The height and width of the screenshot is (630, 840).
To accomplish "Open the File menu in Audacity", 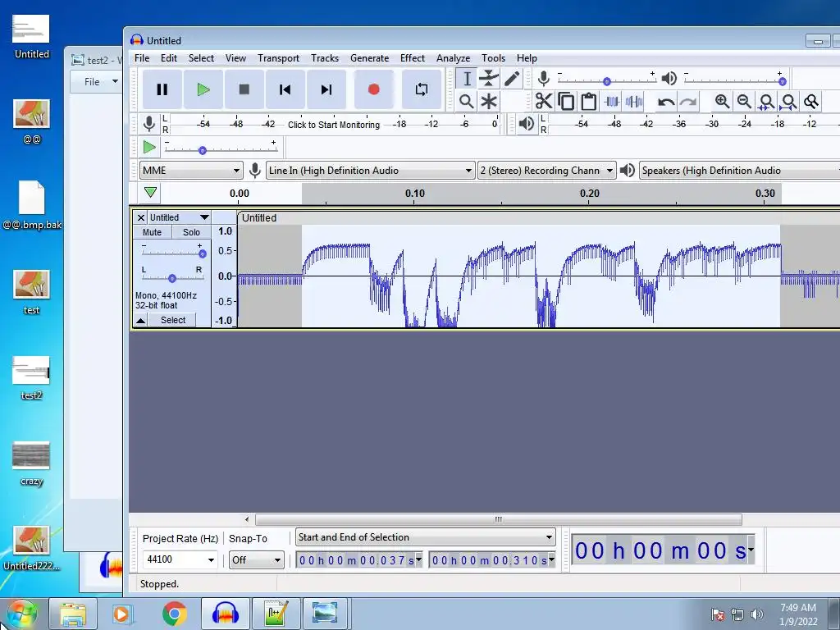I will tap(142, 58).
